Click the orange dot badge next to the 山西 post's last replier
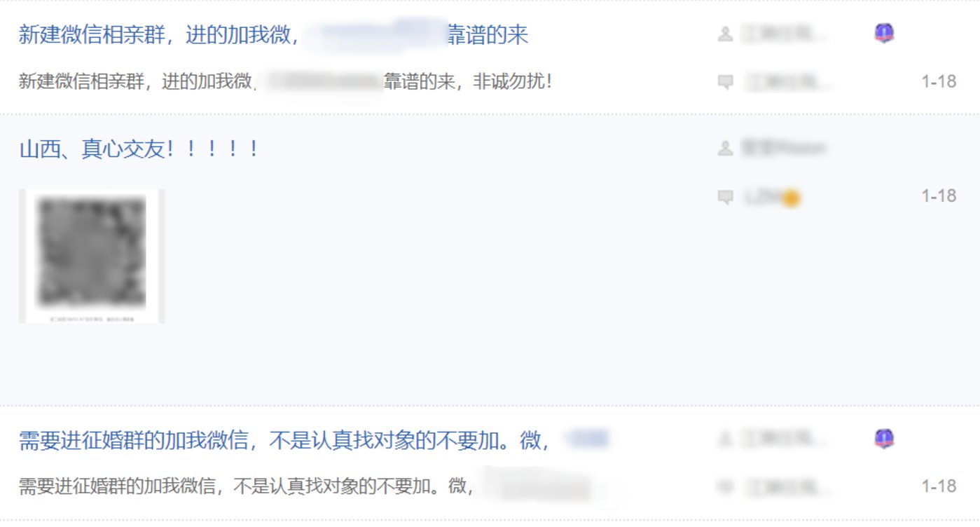Screen dimensions: 980x527 791,199
